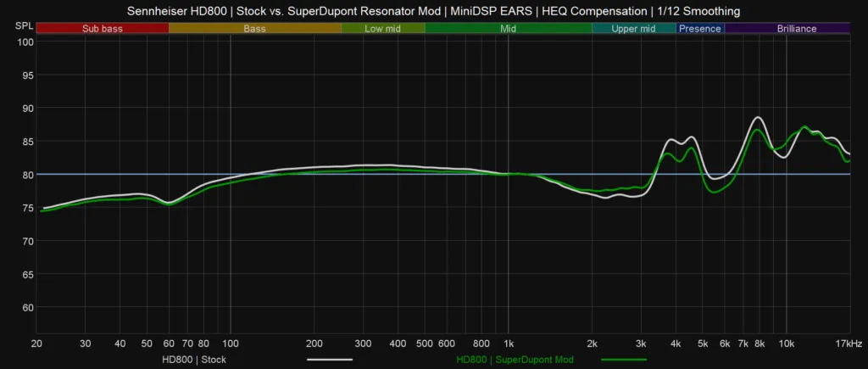This screenshot has width=868, height=369.
Task: Click the Bass frequency band label
Action: [x=254, y=29]
